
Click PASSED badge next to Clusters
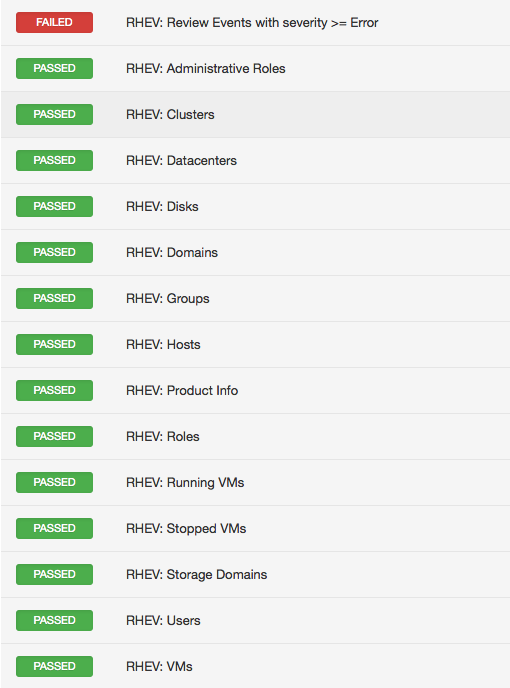tap(54, 115)
